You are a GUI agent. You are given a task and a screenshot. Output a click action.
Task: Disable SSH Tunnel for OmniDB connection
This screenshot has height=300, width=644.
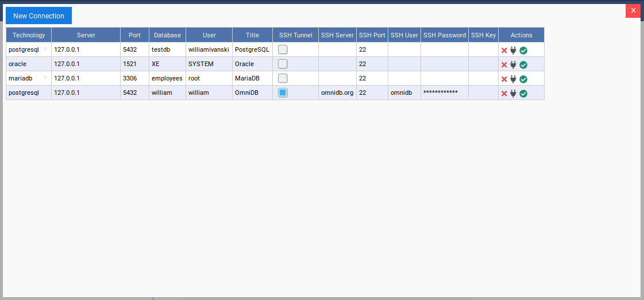pyautogui.click(x=283, y=93)
